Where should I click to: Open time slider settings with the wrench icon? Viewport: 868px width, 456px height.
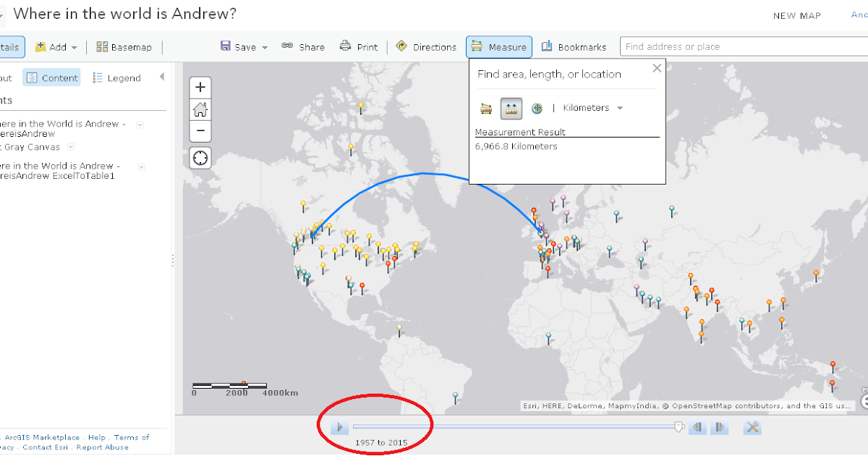coord(752,428)
